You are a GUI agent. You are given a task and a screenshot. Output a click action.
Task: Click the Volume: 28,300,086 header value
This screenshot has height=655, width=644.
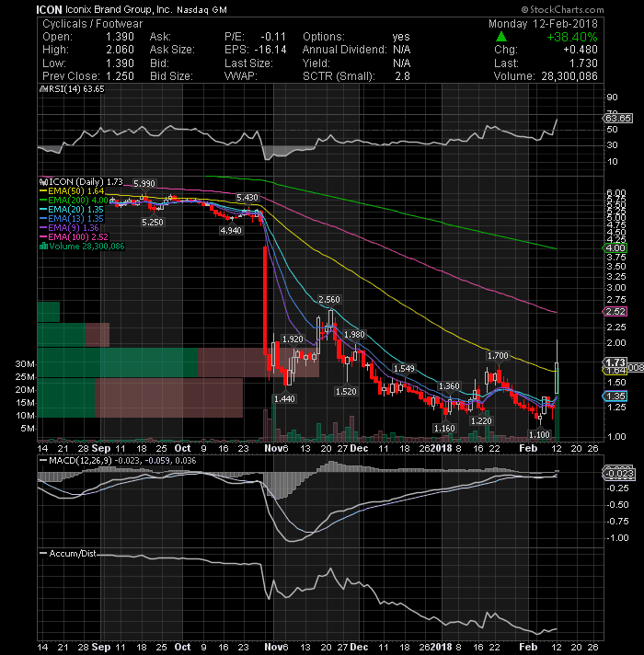546,76
